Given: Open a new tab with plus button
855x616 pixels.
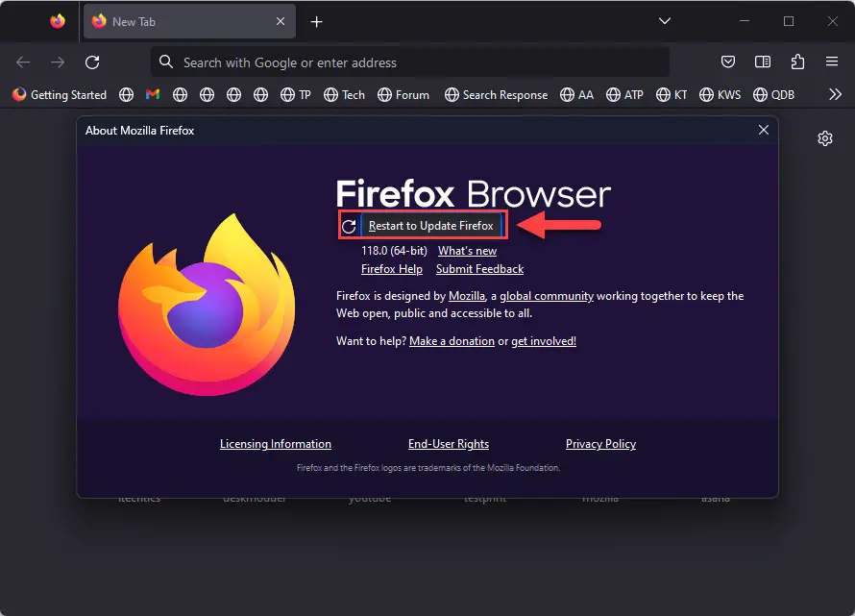Looking at the screenshot, I should (x=316, y=22).
